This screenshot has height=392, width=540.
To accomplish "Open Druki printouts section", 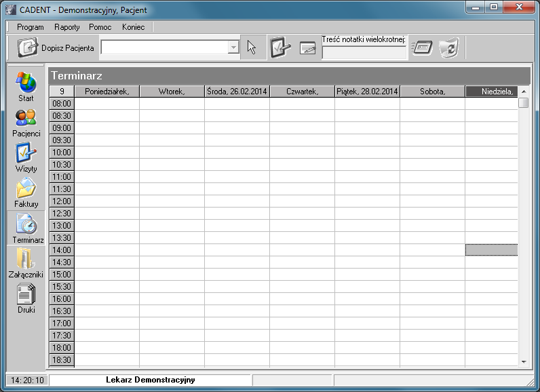I will coord(26,298).
